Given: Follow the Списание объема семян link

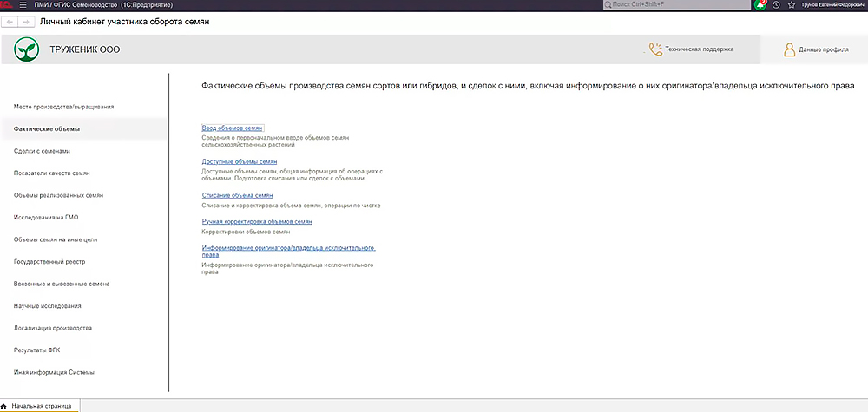Looking at the screenshot, I should point(237,196).
